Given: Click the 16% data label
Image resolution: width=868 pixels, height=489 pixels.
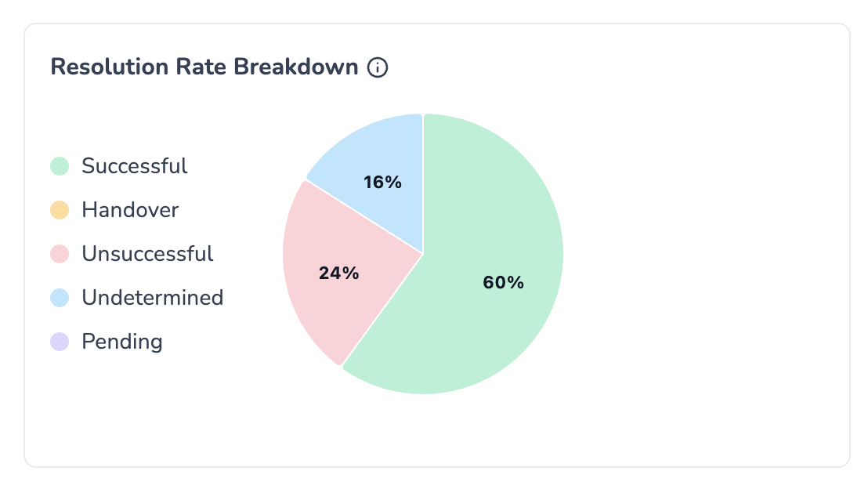Looking at the screenshot, I should tap(382, 183).
